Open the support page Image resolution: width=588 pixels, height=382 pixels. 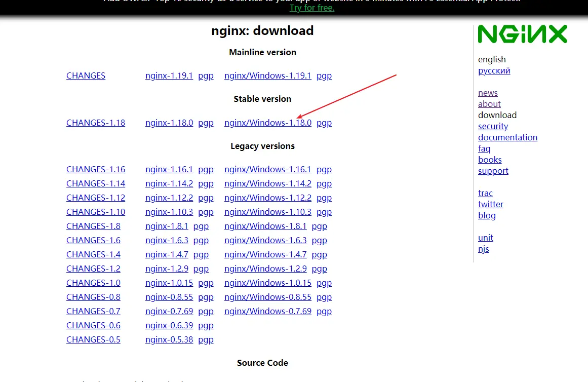[x=493, y=171]
